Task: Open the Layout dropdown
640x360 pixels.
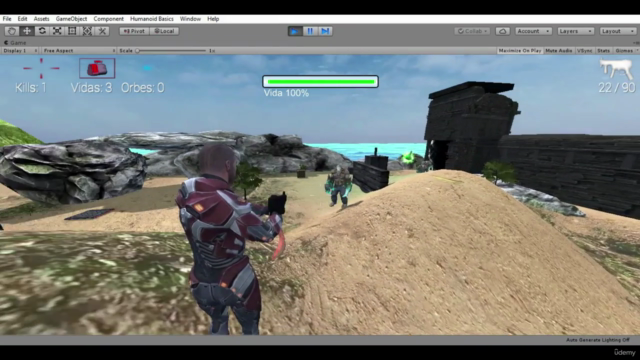Action: (x=618, y=31)
